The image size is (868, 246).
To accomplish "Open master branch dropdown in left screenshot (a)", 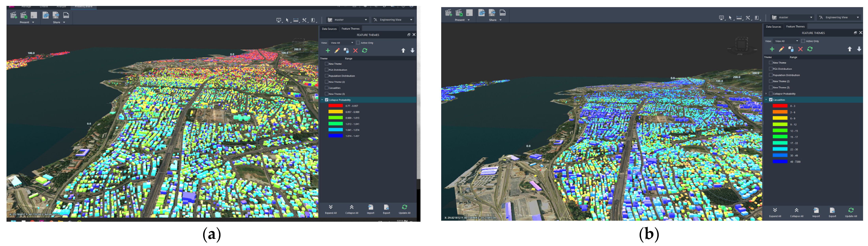I will (347, 20).
